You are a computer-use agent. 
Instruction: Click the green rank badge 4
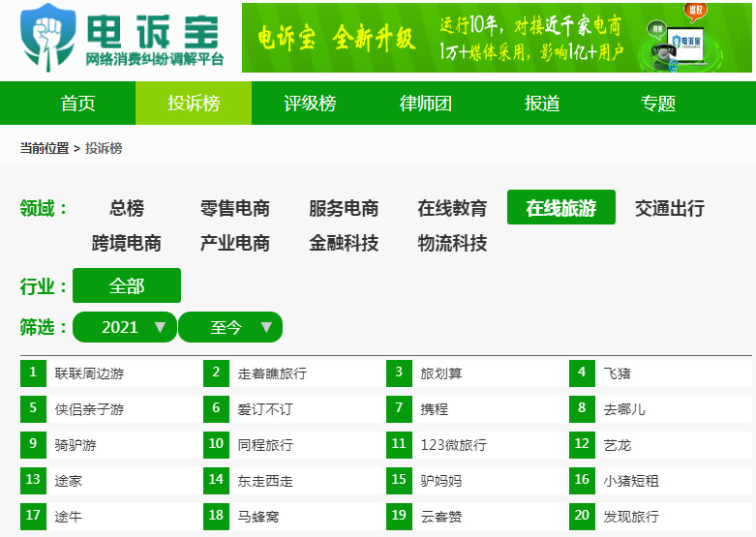coord(582,373)
